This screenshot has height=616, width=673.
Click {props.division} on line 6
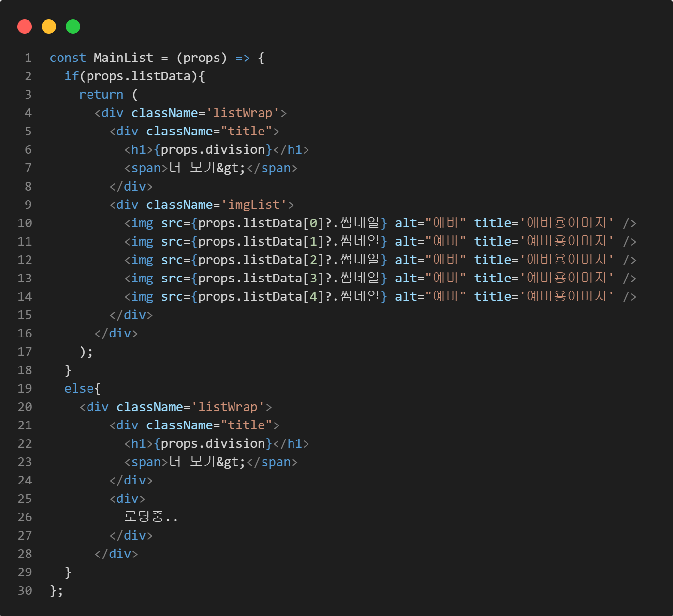pos(213,149)
